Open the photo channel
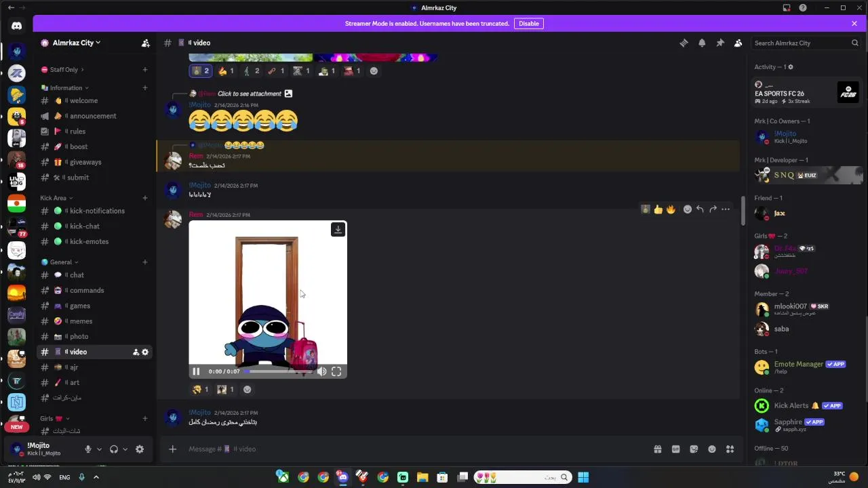The image size is (868, 488). coord(94,336)
